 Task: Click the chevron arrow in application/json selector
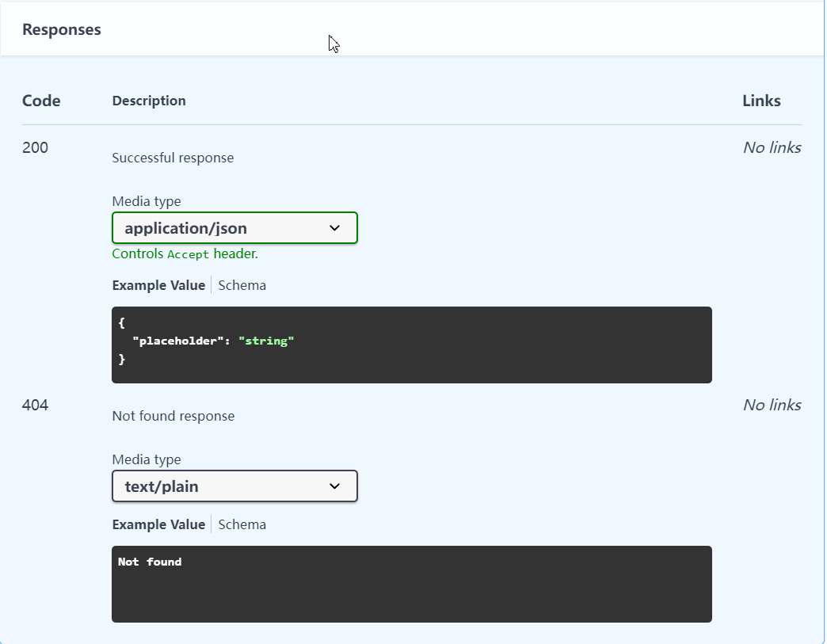[x=334, y=228]
